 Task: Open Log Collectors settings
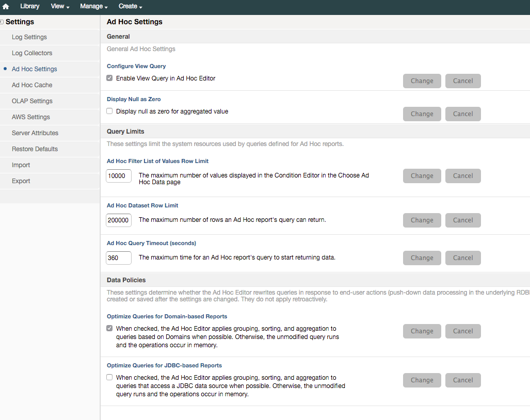[x=31, y=53]
